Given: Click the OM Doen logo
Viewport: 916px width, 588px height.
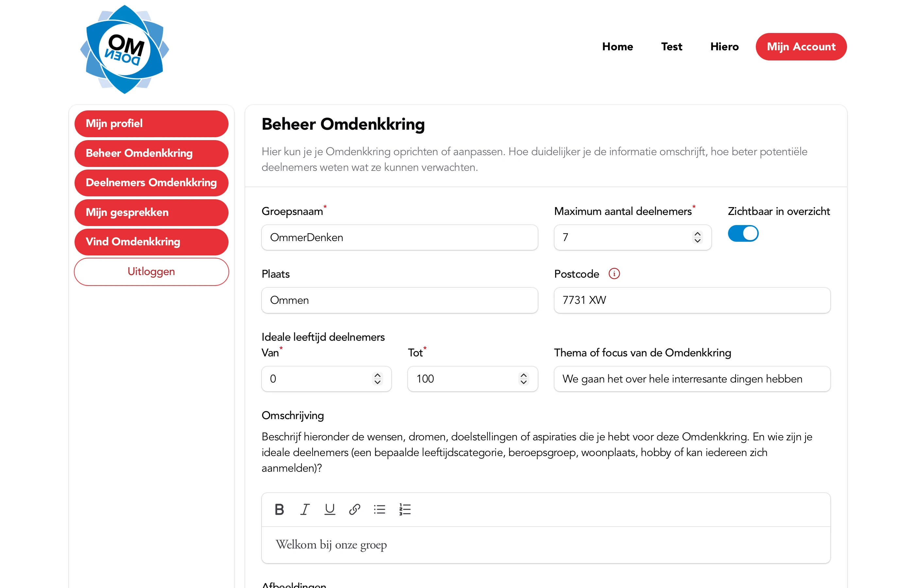Looking at the screenshot, I should 124,50.
